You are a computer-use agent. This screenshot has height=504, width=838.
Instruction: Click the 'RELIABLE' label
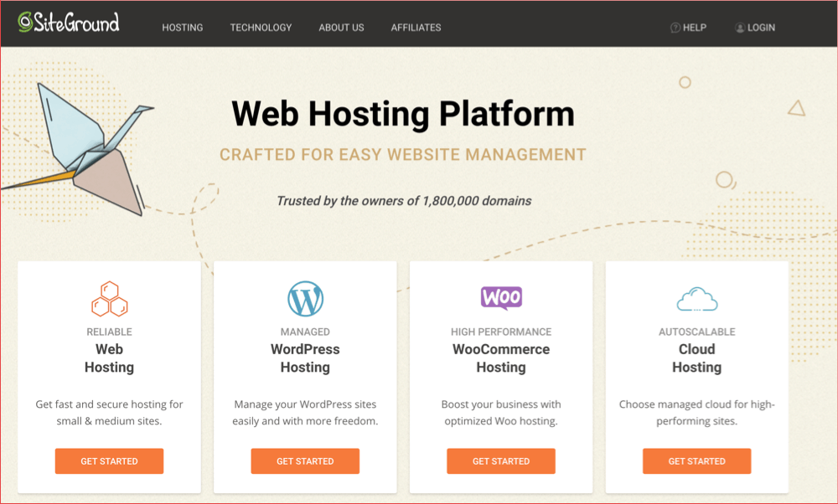[109, 332]
